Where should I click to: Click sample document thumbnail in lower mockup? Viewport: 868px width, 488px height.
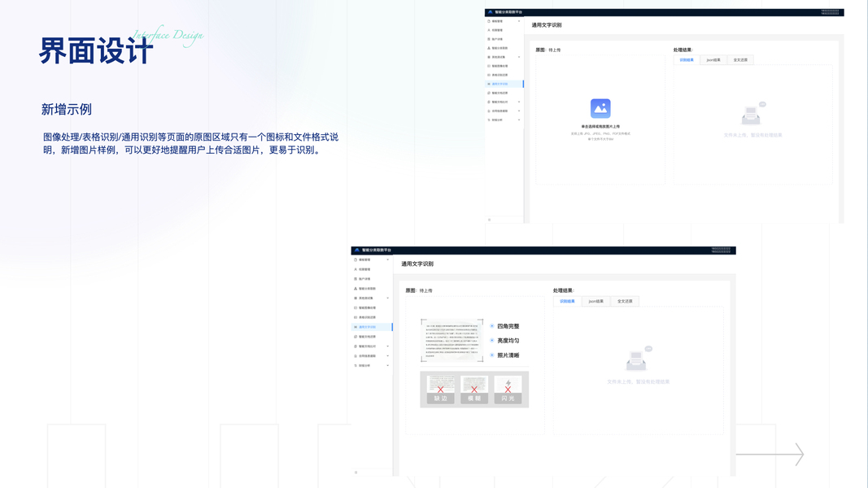(x=451, y=340)
